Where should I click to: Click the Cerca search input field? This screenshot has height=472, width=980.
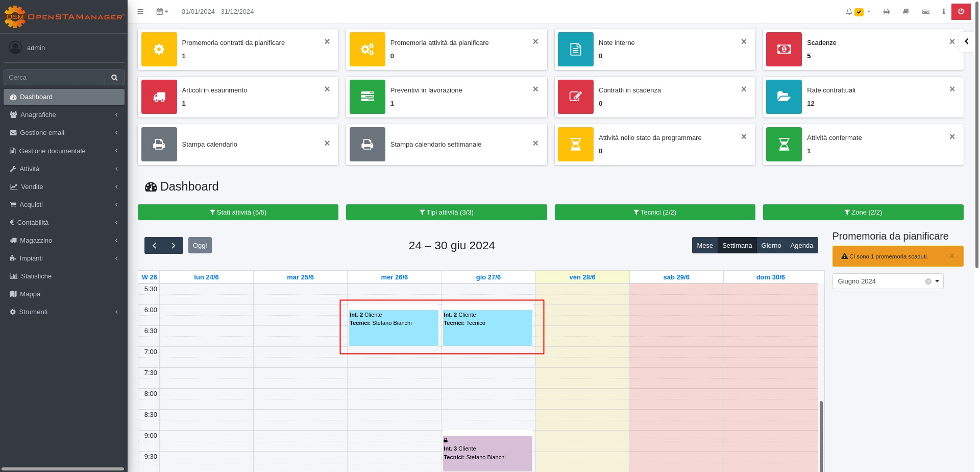coord(54,78)
